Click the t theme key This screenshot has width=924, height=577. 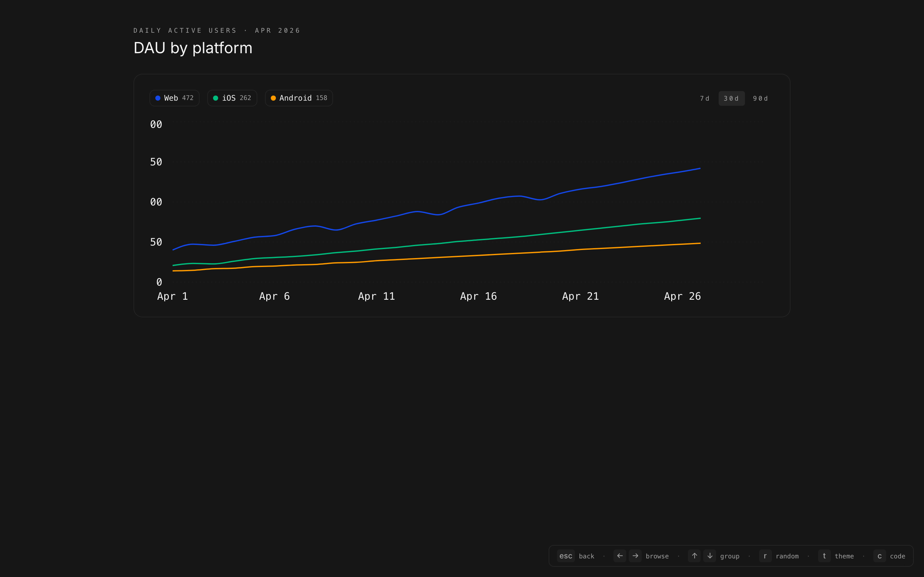tap(824, 556)
